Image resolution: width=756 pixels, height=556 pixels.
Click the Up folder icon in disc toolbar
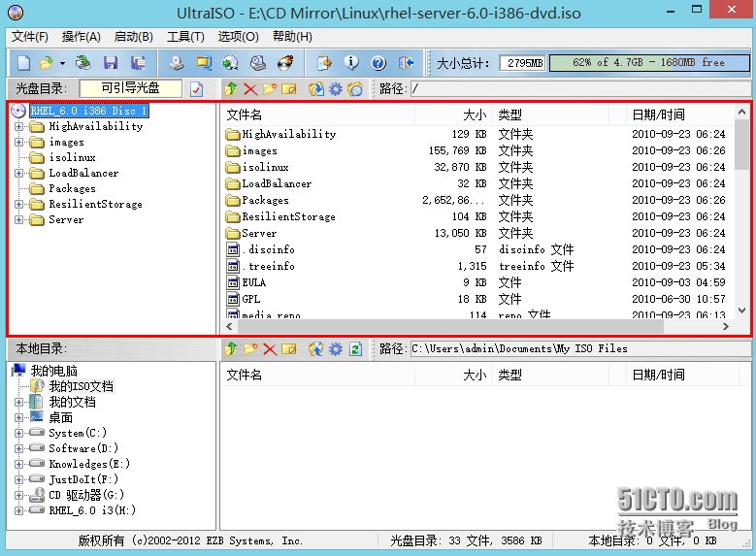(231, 88)
